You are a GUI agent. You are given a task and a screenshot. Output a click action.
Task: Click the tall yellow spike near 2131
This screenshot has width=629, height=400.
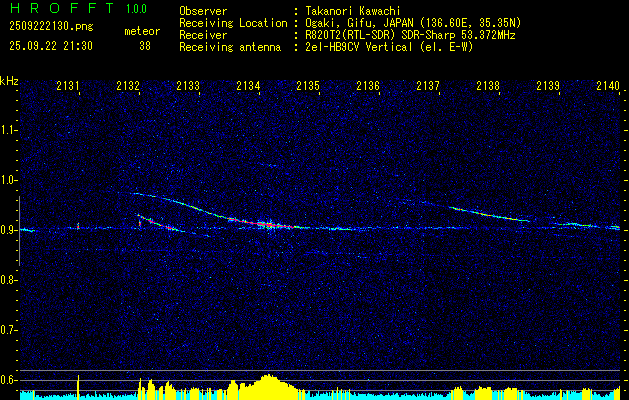(78, 386)
